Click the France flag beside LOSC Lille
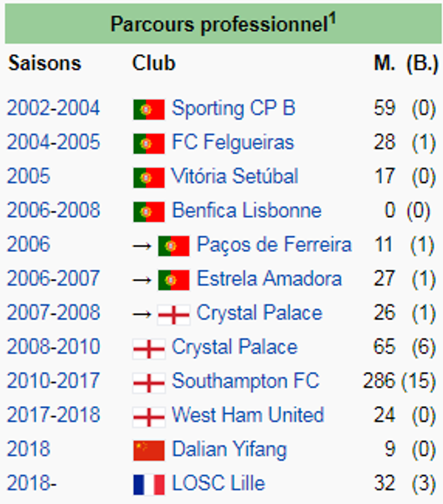 click(x=149, y=485)
